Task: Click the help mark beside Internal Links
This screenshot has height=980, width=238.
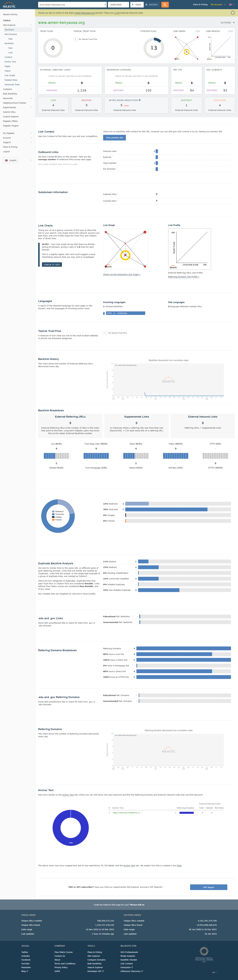Action: pos(117,151)
